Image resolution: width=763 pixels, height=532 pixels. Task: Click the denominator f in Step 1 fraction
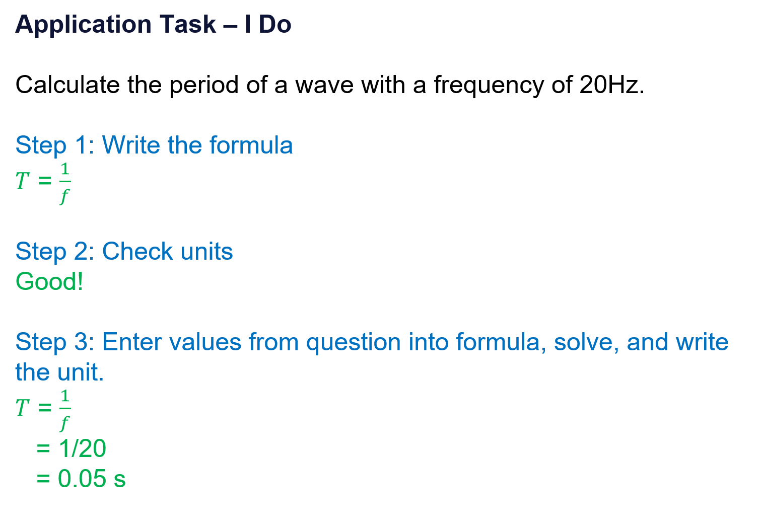[64, 195]
